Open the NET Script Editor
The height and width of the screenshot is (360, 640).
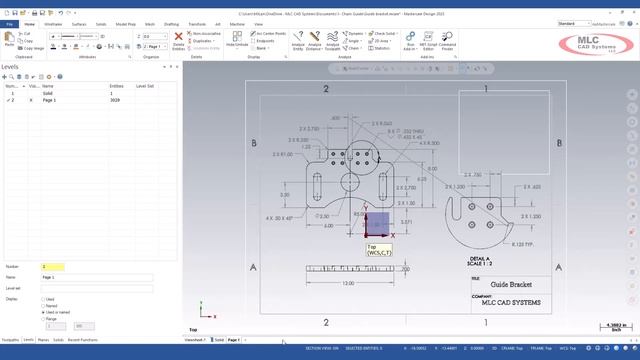(428, 41)
